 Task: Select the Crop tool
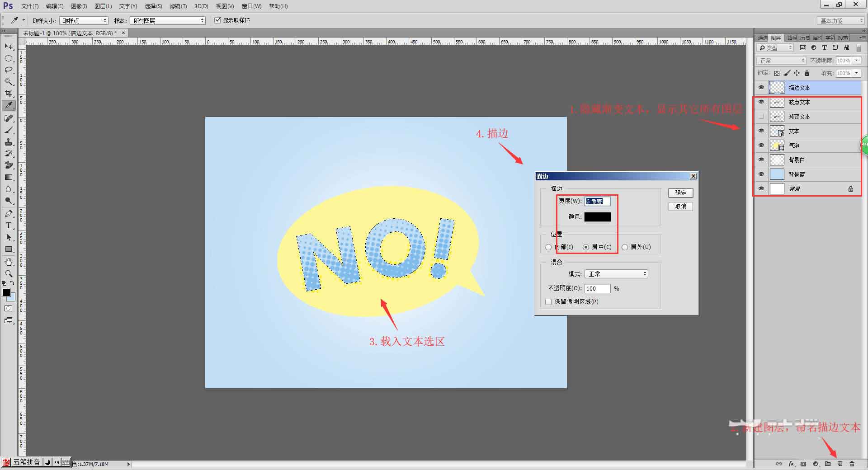[9, 94]
